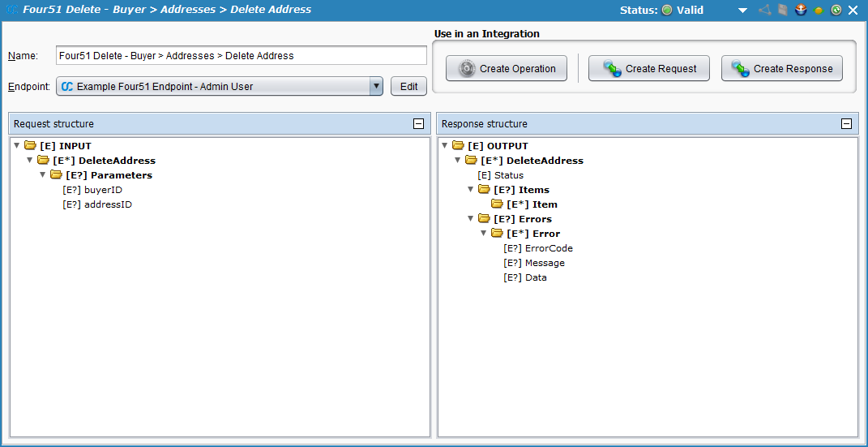Click the deploy icon in title bar
The width and height of the screenshot is (868, 447).
pyautogui.click(x=801, y=11)
